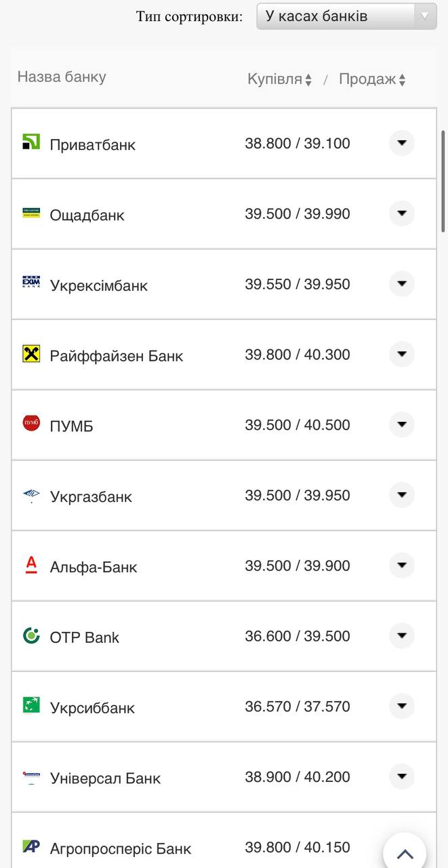Click the Укрсиббанк green logo
448x868 pixels.
pos(31,705)
